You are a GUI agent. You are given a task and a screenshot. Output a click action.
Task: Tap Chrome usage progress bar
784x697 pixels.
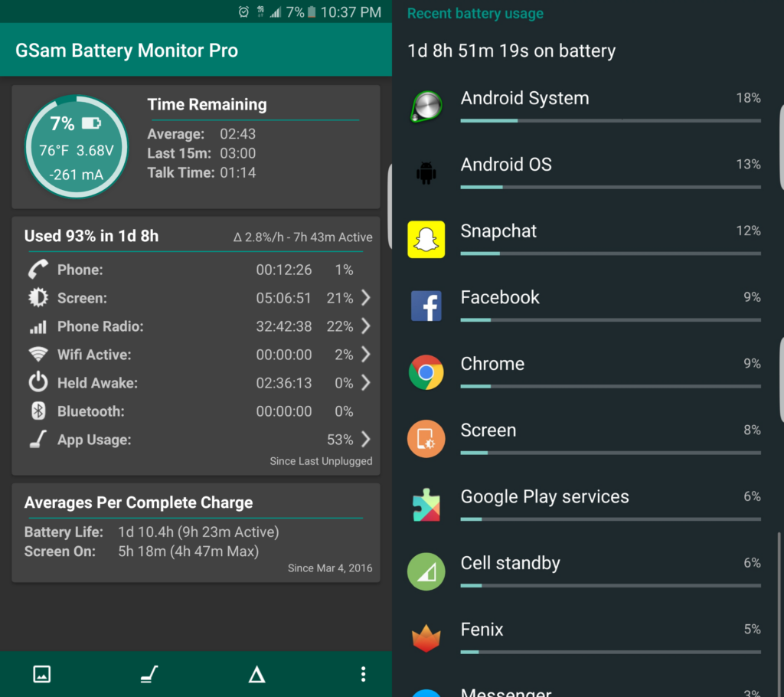(610, 386)
